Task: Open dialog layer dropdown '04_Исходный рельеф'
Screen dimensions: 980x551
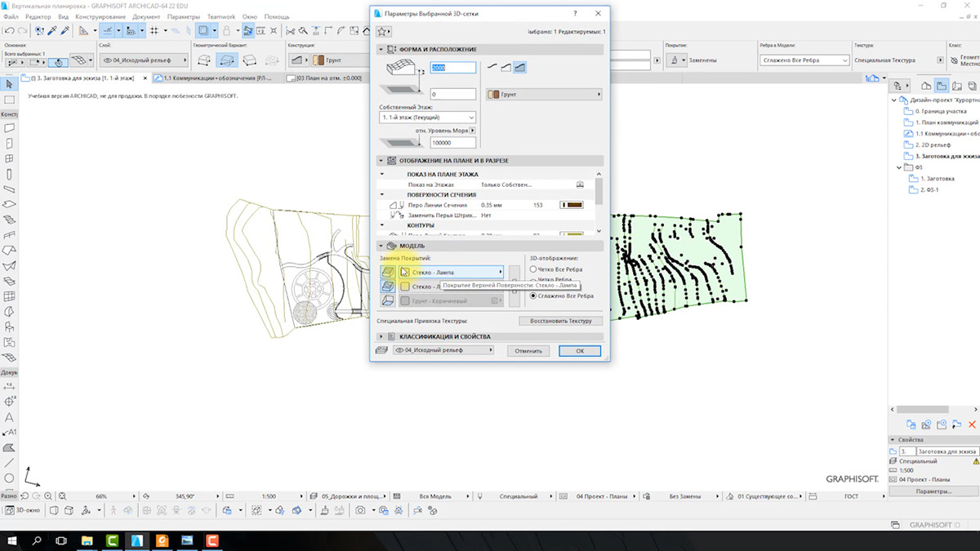Action: click(x=443, y=350)
